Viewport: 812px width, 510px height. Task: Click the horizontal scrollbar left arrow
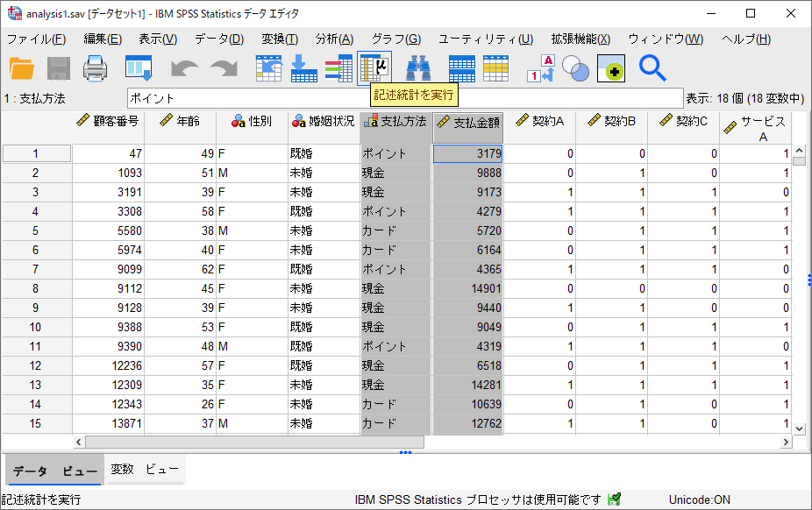[79, 442]
